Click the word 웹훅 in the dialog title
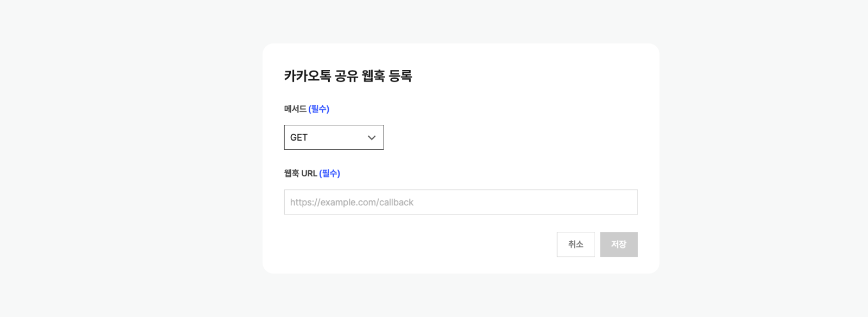Screen dimensions: 868x317 (373, 76)
